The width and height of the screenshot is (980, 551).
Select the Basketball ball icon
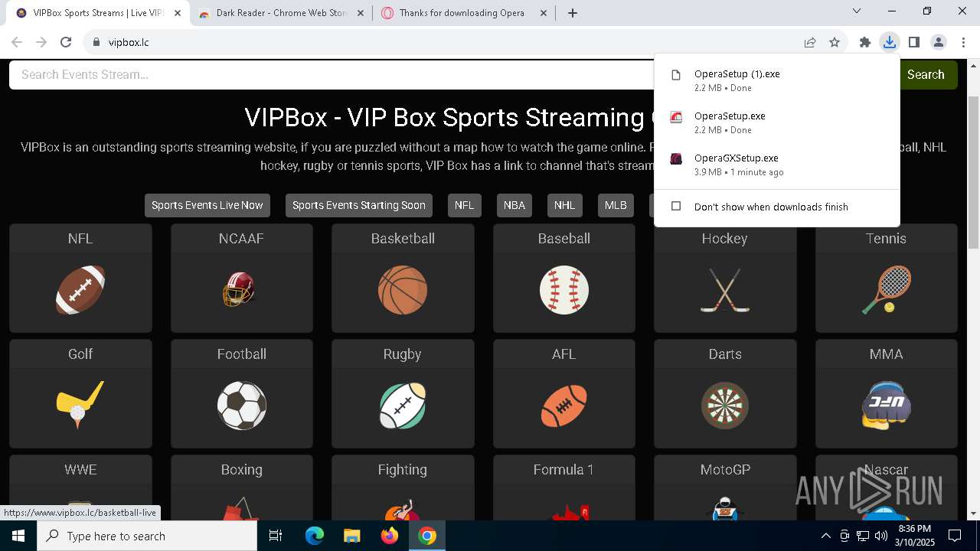point(403,290)
